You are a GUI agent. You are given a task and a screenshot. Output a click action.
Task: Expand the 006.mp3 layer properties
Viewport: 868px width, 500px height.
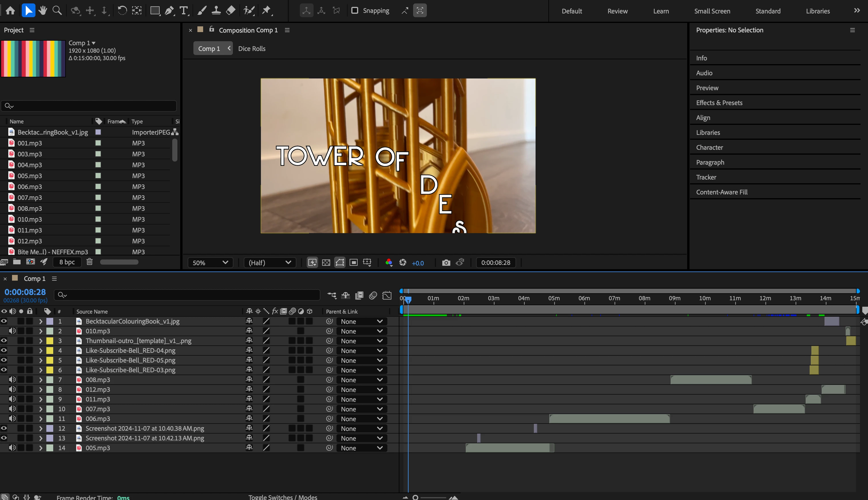click(41, 419)
